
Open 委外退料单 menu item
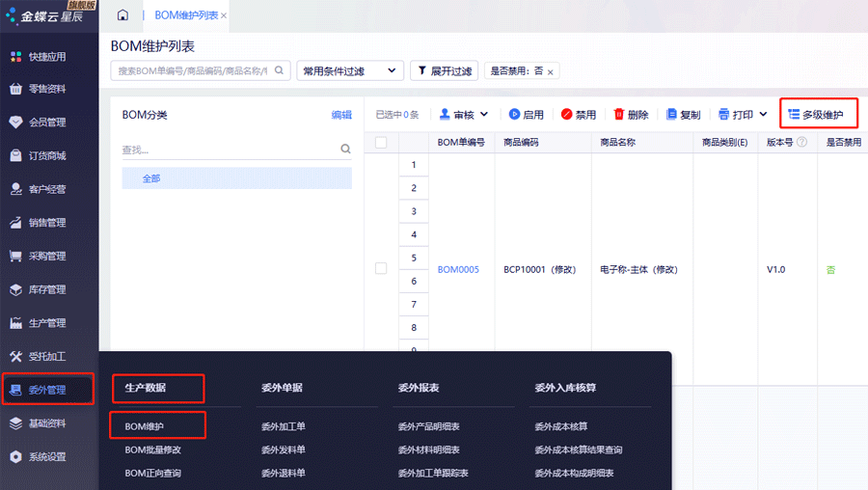pyautogui.click(x=283, y=473)
